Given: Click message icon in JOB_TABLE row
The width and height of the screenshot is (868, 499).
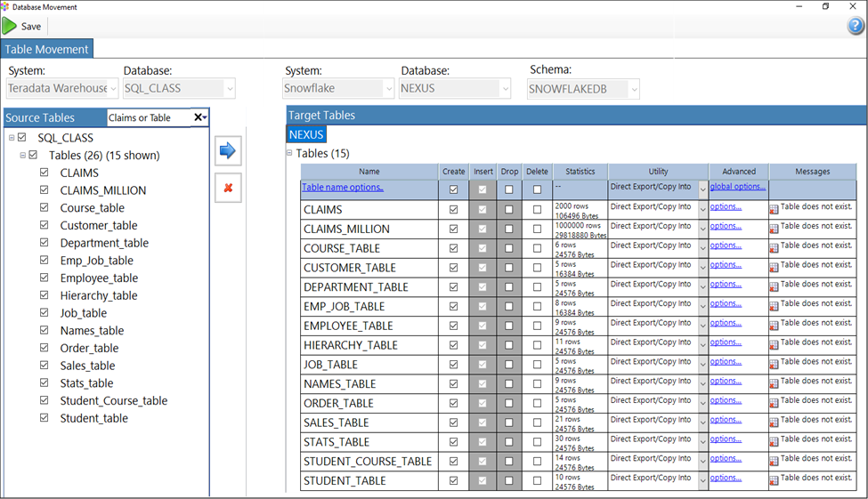Looking at the screenshot, I should coord(774,365).
